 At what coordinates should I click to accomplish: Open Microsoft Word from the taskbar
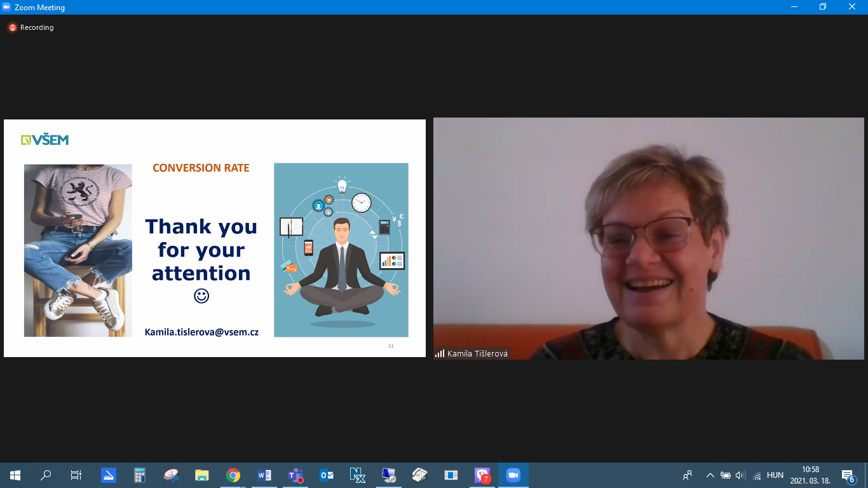click(264, 475)
